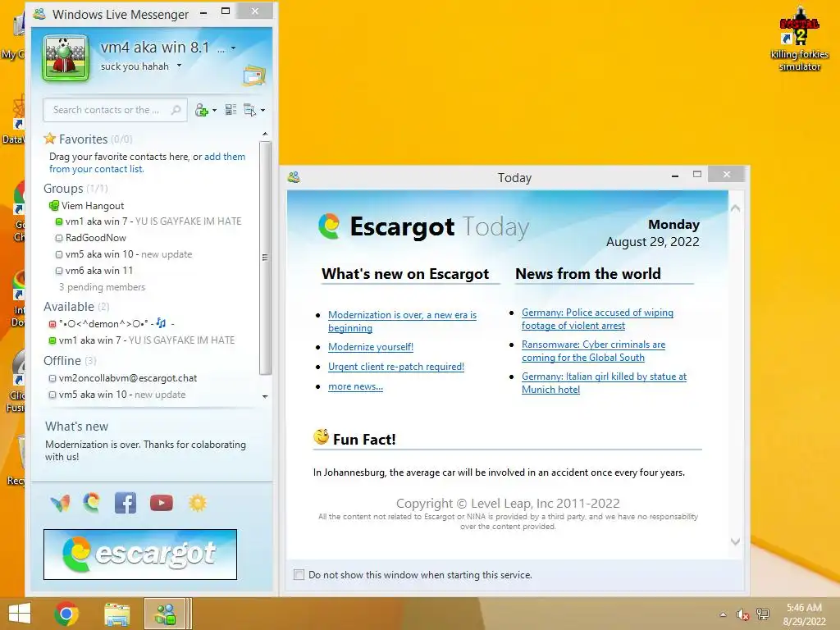
Task: Collapse the Groups section header
Action: [75, 189]
